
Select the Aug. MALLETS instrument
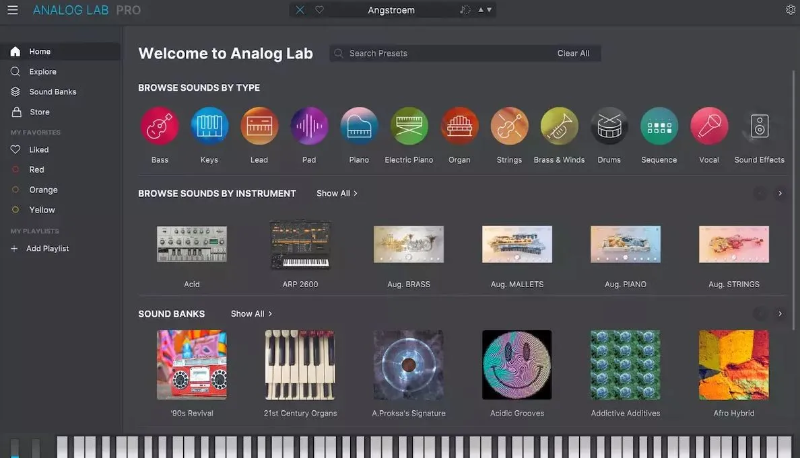point(517,244)
